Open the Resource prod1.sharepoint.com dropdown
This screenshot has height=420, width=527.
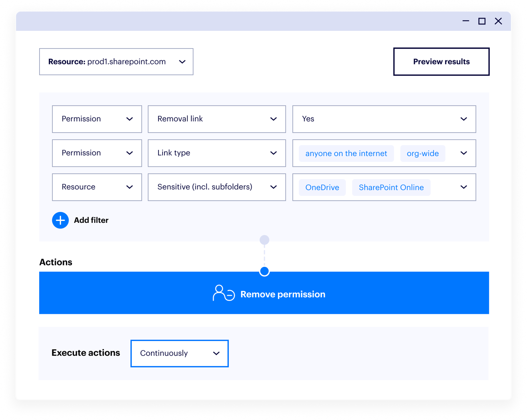(x=116, y=62)
